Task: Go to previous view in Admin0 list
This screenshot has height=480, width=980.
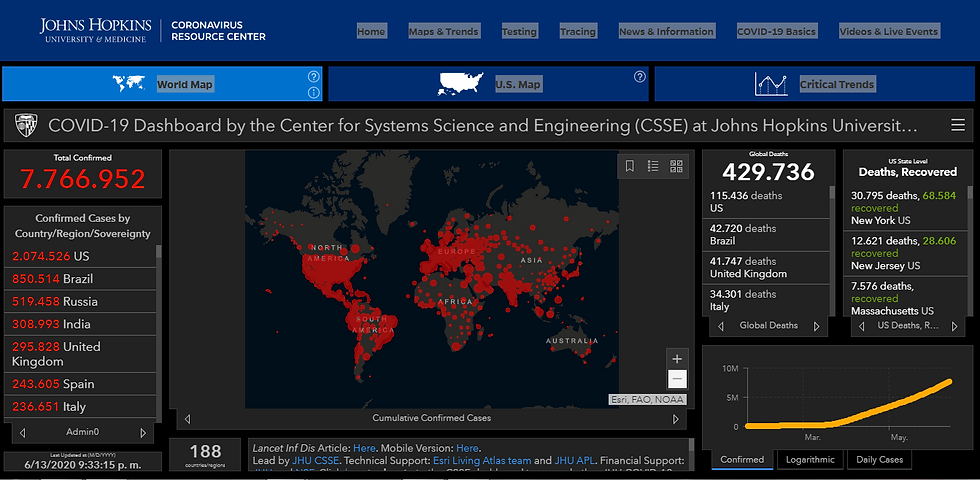Action: point(22,432)
